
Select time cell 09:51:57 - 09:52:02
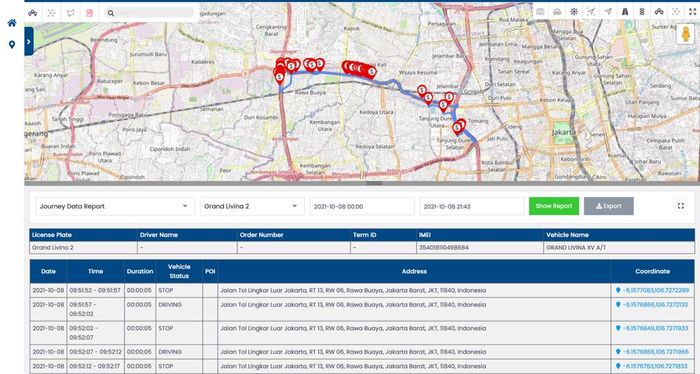(x=96, y=309)
